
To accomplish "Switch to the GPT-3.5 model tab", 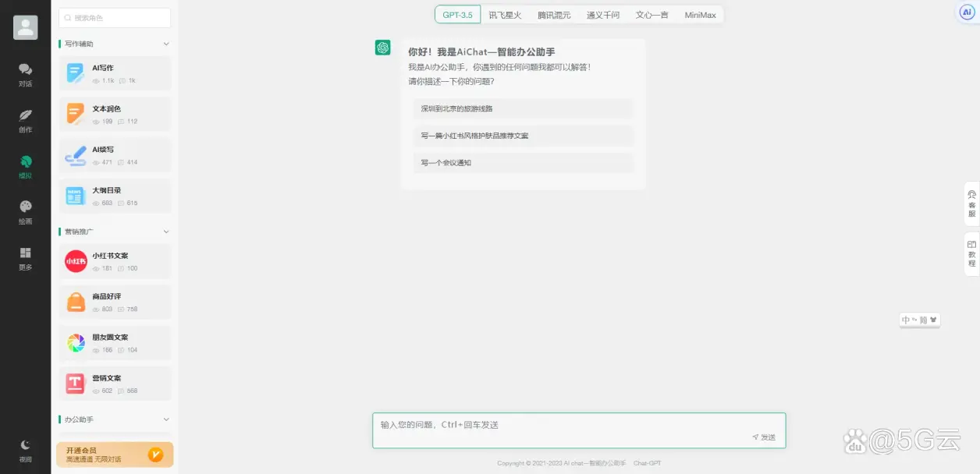I will [457, 15].
